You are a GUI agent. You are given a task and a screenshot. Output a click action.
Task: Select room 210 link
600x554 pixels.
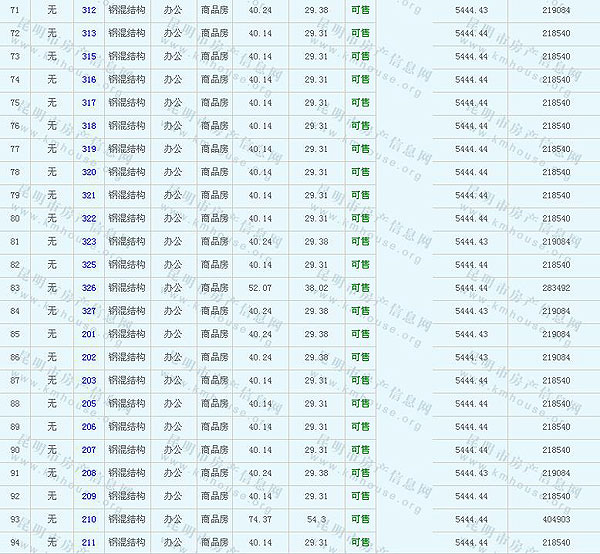click(x=89, y=520)
